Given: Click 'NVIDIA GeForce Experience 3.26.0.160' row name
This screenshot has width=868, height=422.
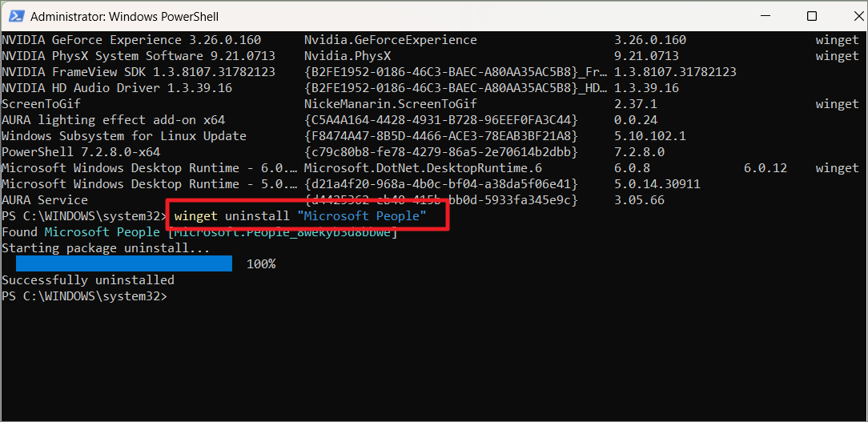Looking at the screenshot, I should [x=132, y=40].
